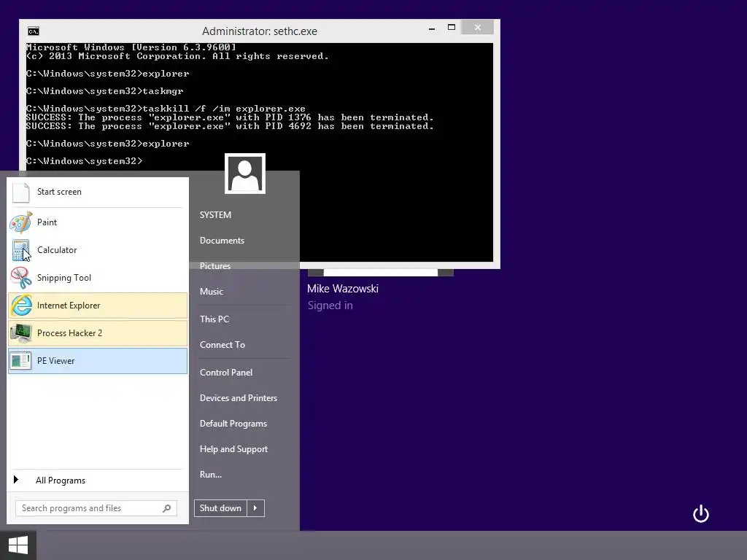This screenshot has width=747, height=560.
Task: Click the Start screen document icon
Action: click(21, 192)
